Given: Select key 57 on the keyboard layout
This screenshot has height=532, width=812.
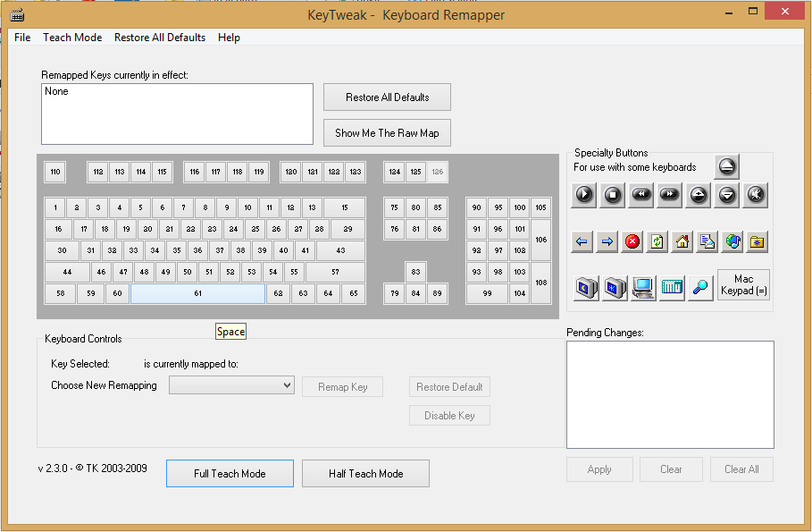Looking at the screenshot, I should 336,272.
